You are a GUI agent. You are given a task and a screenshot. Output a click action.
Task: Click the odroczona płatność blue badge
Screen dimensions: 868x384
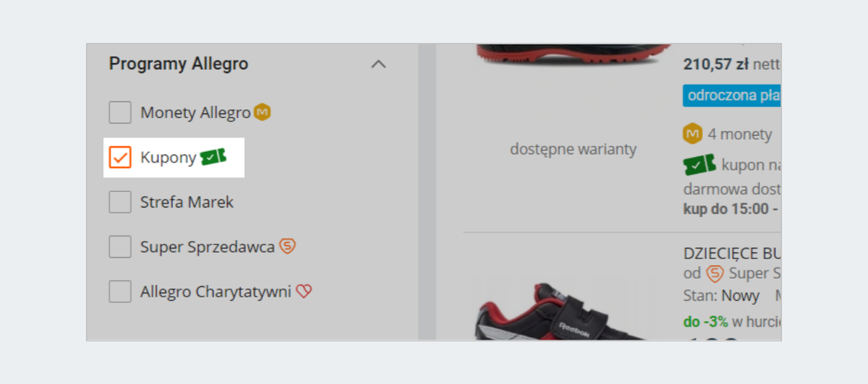click(732, 95)
